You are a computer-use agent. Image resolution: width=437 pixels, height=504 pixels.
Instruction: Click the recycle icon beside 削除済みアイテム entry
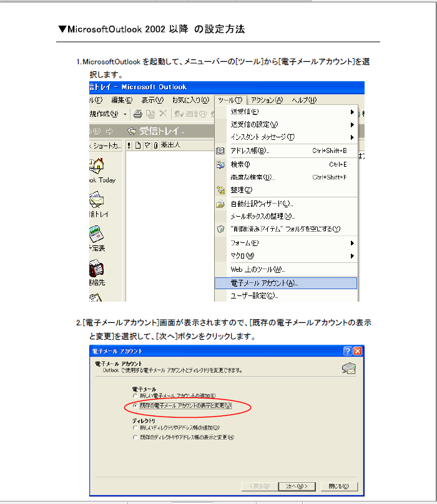pos(220,229)
